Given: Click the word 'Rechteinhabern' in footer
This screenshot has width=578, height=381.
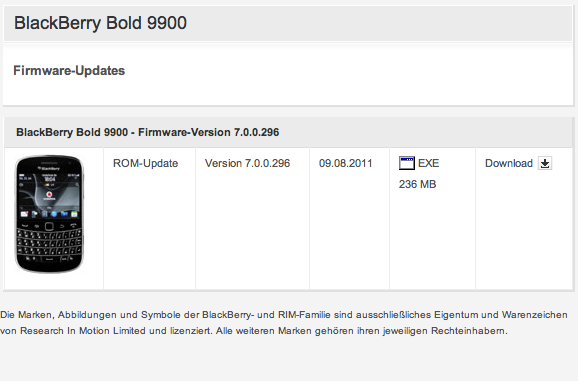Looking at the screenshot, I should pyautogui.click(x=469, y=331).
